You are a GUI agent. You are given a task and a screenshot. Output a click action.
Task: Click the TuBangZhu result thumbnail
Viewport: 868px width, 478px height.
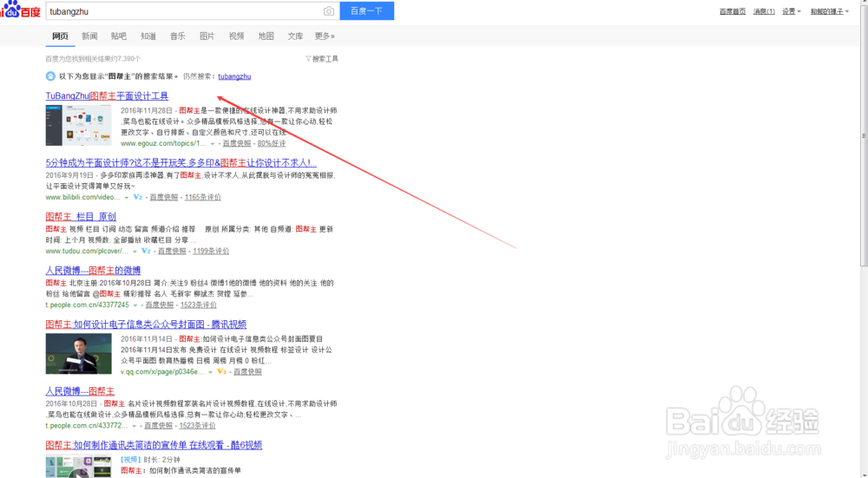(x=79, y=126)
